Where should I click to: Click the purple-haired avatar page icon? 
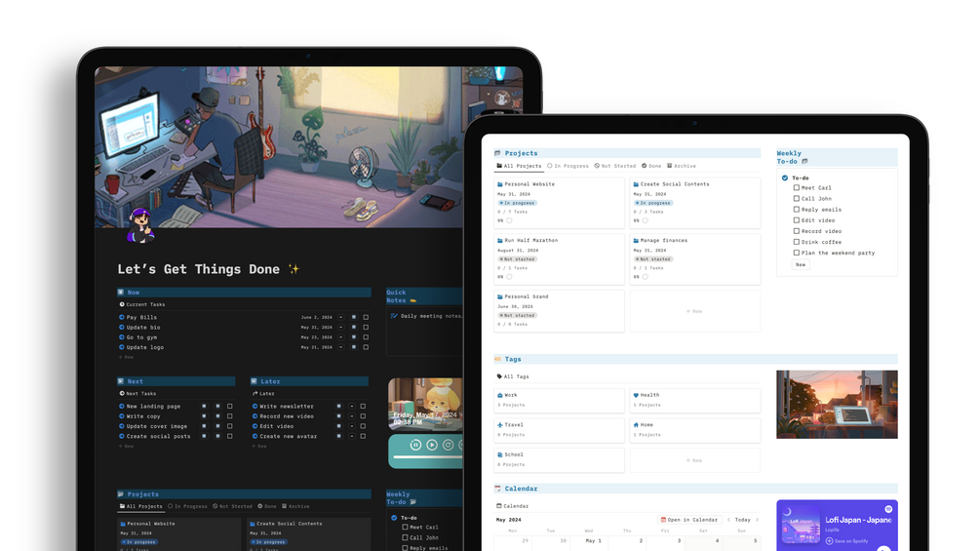140,225
